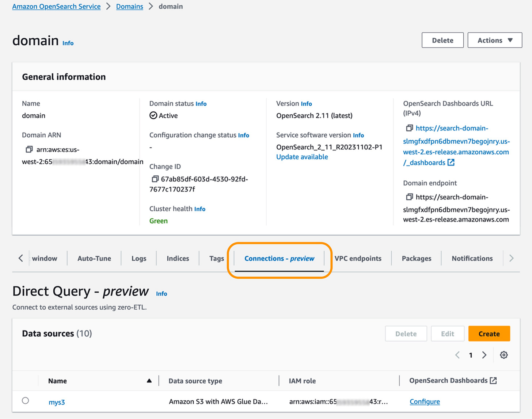Open table preferences gear icon

504,355
